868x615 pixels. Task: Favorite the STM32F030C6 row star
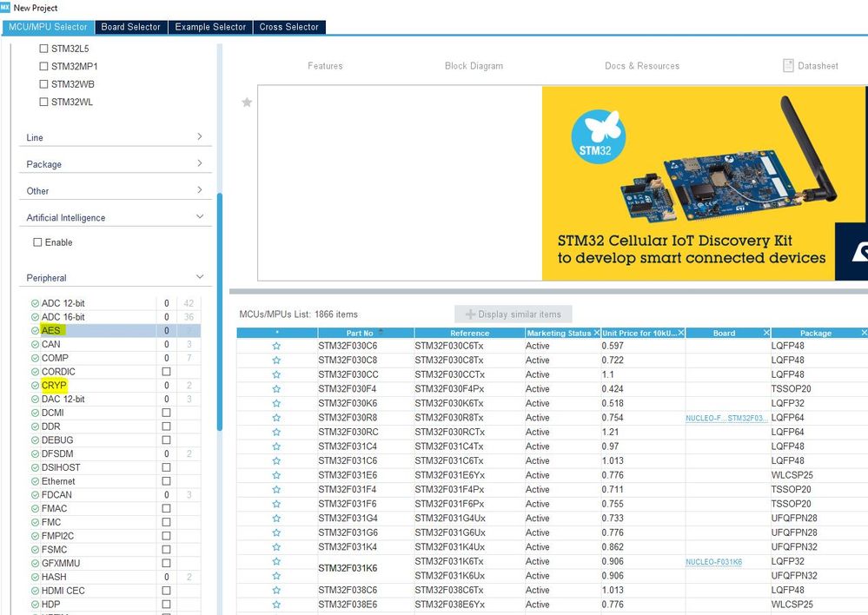point(276,346)
